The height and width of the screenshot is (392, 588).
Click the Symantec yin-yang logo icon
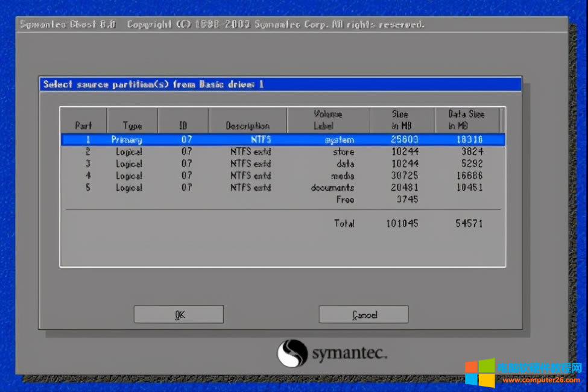(292, 353)
